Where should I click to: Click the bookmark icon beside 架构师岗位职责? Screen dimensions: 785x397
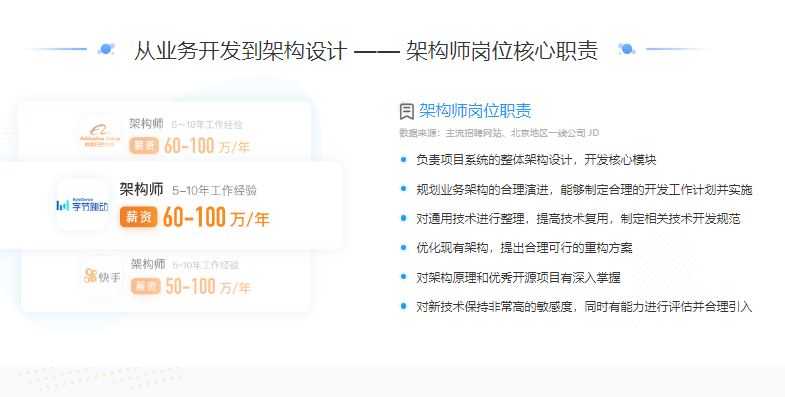(x=407, y=111)
